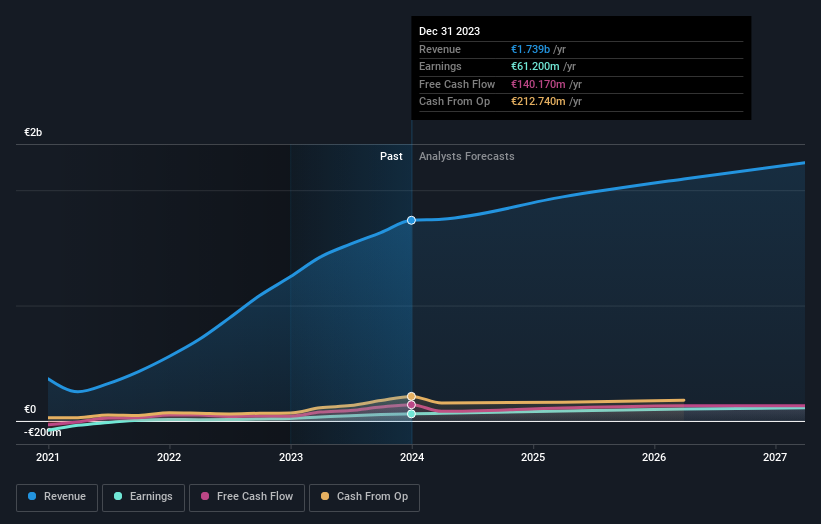Click the -€200m y-axis label

click(42, 432)
